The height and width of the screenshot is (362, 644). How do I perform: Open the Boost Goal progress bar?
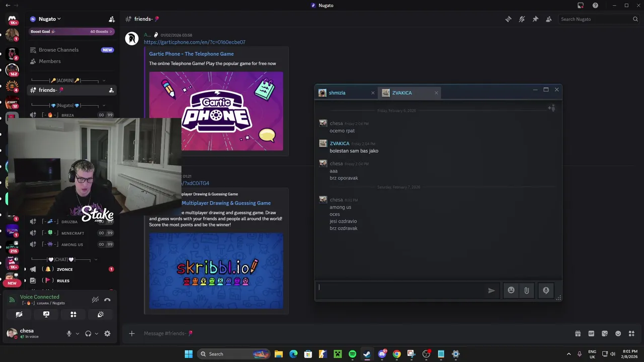click(x=72, y=32)
